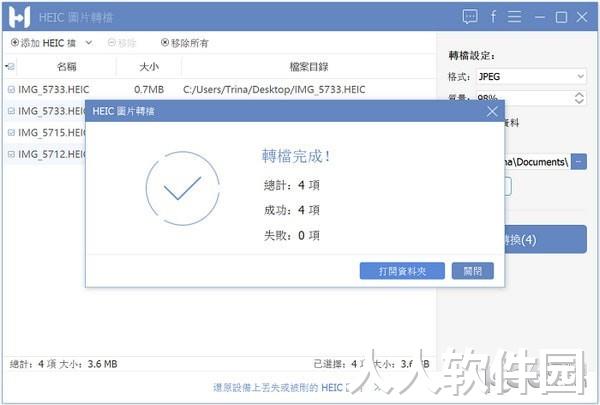Maximize the HEIC converter window
The height and width of the screenshot is (405, 600).
pos(561,17)
